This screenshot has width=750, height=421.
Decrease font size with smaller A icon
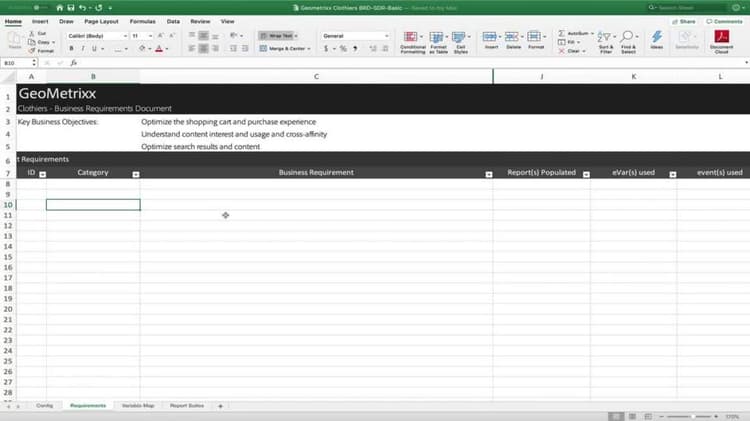click(x=172, y=36)
